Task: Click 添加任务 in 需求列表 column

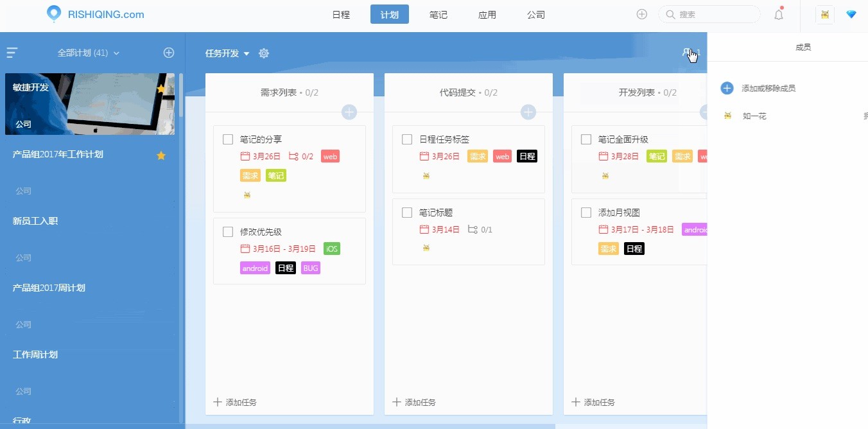Action: coord(235,402)
